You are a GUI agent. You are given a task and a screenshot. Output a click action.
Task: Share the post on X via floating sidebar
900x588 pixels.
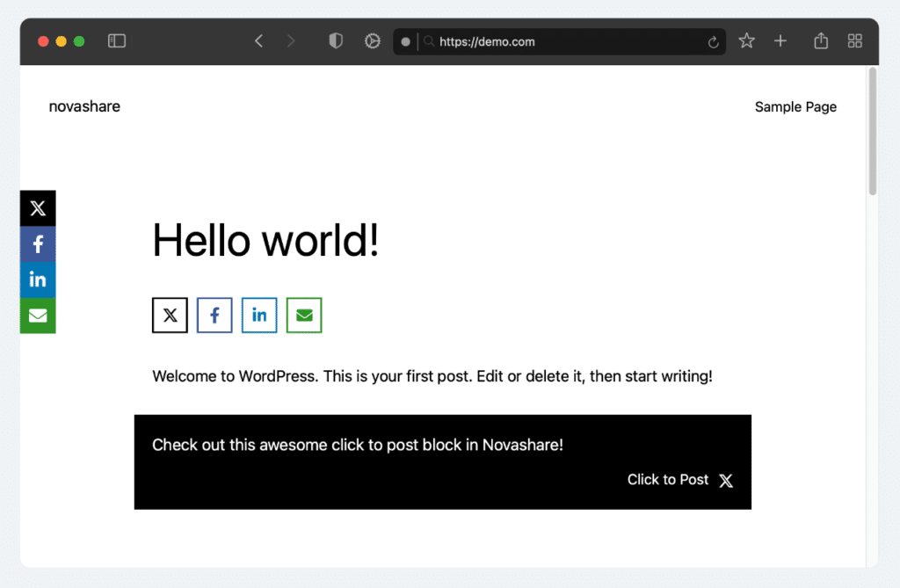tap(37, 208)
